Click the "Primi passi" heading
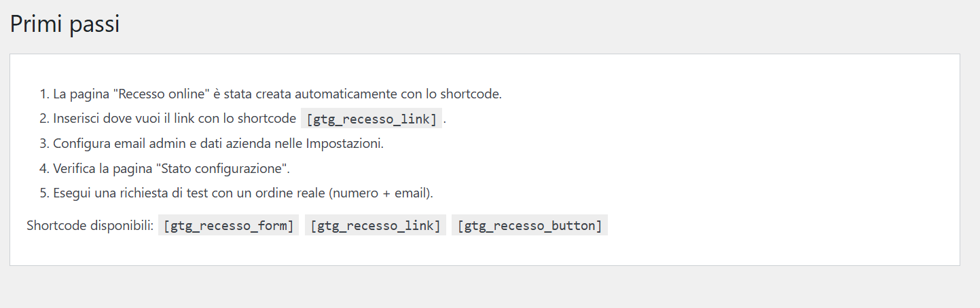 [65, 24]
